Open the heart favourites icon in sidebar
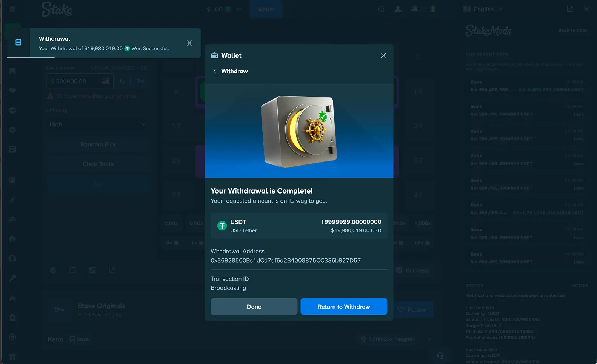 click(12, 91)
